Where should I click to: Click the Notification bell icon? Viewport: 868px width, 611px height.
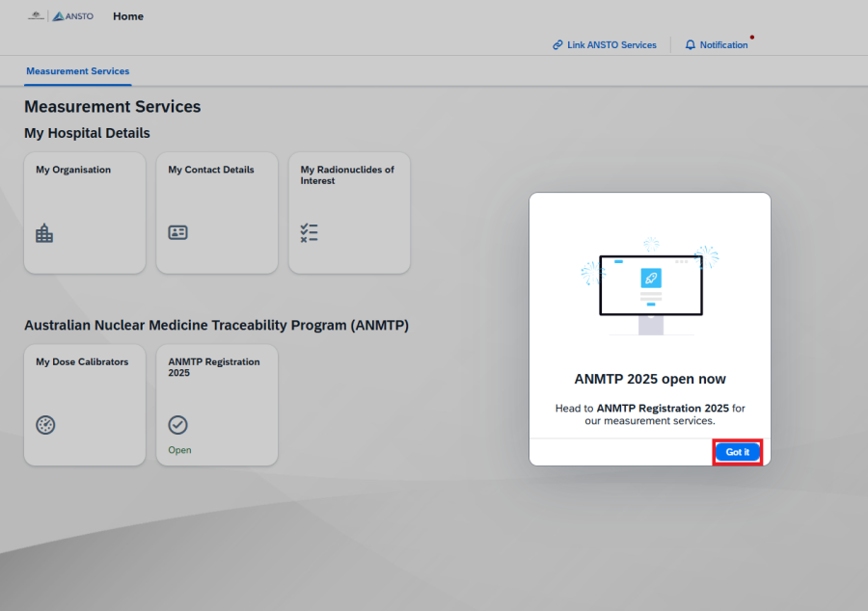[x=690, y=45]
